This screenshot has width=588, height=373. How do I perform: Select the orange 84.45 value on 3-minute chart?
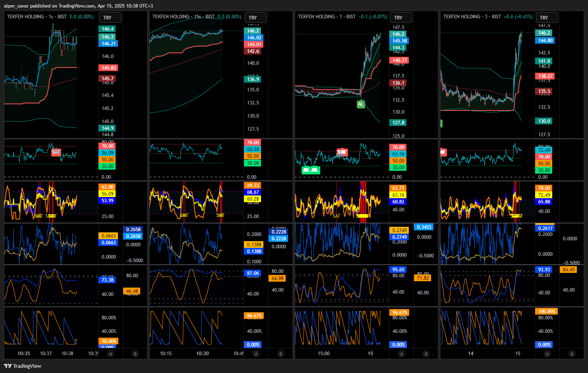(x=569, y=270)
